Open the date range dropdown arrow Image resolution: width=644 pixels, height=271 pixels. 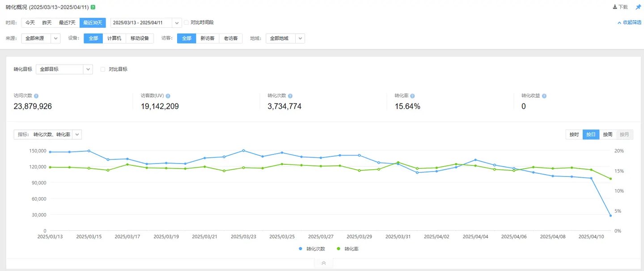click(177, 23)
